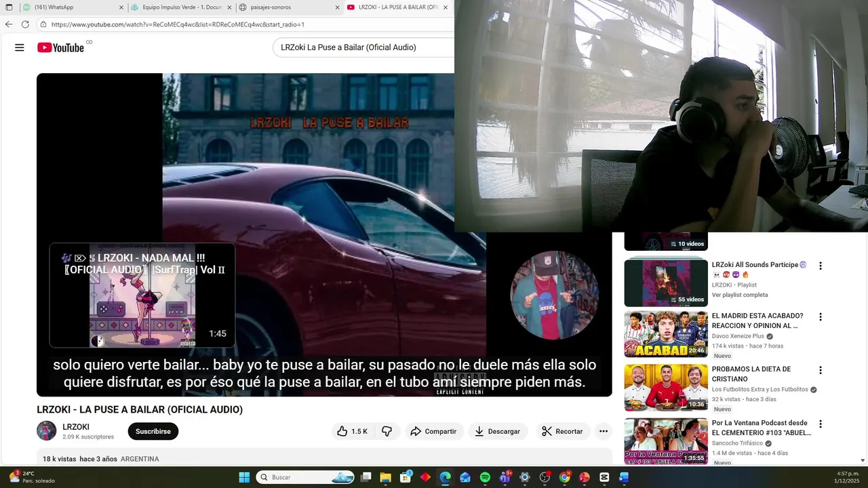Click the Descargar download button
Image resolution: width=868 pixels, height=488 pixels.
tap(498, 431)
